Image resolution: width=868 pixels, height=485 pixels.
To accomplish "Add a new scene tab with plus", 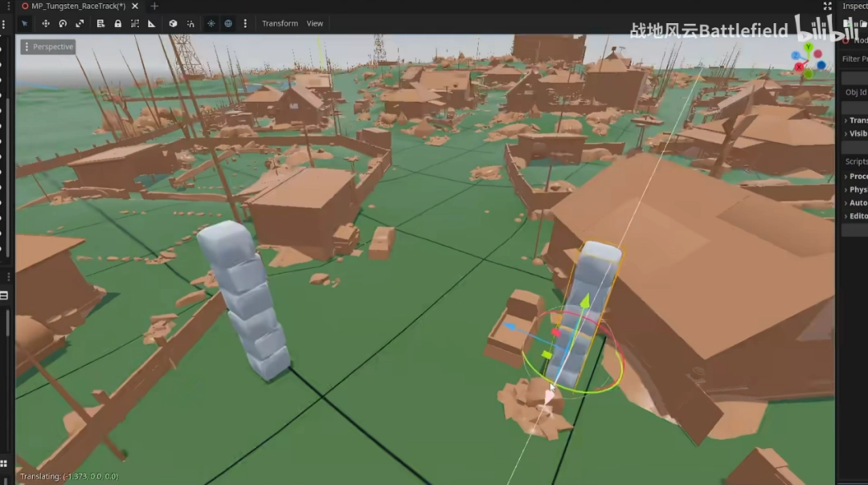I will coord(154,6).
